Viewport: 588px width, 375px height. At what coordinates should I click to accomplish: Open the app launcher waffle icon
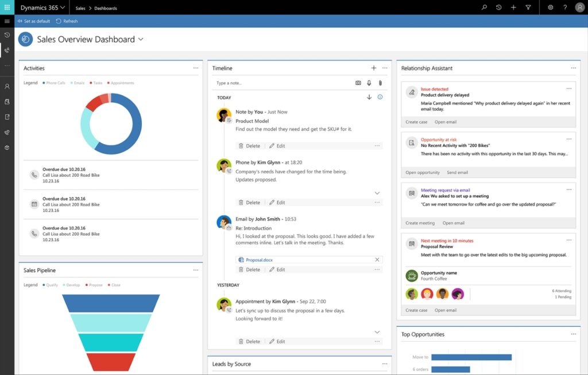(x=7, y=7)
